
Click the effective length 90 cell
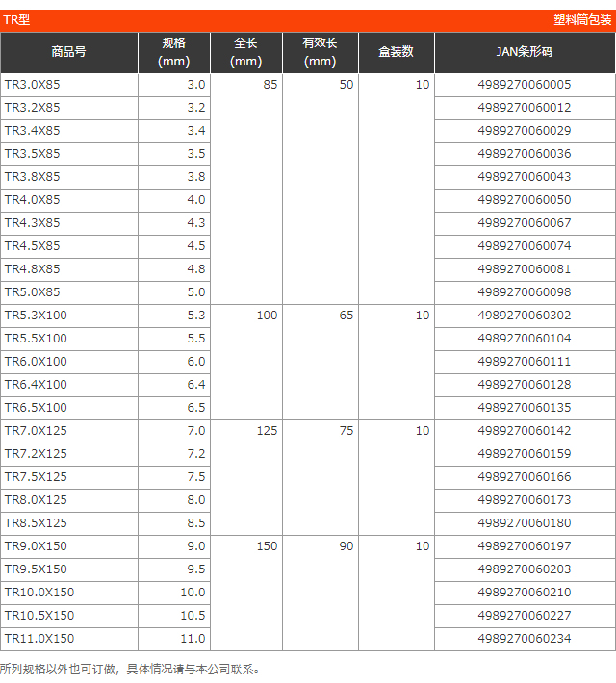[x=346, y=546]
